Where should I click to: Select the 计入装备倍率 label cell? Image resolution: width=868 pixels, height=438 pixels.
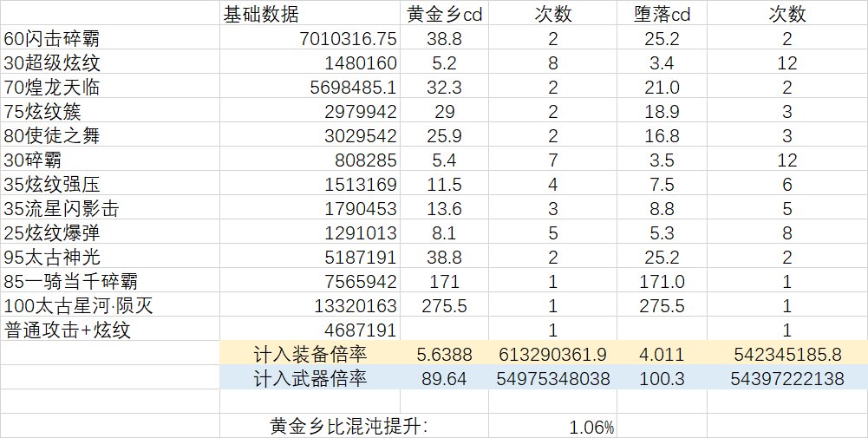pyautogui.click(x=310, y=354)
